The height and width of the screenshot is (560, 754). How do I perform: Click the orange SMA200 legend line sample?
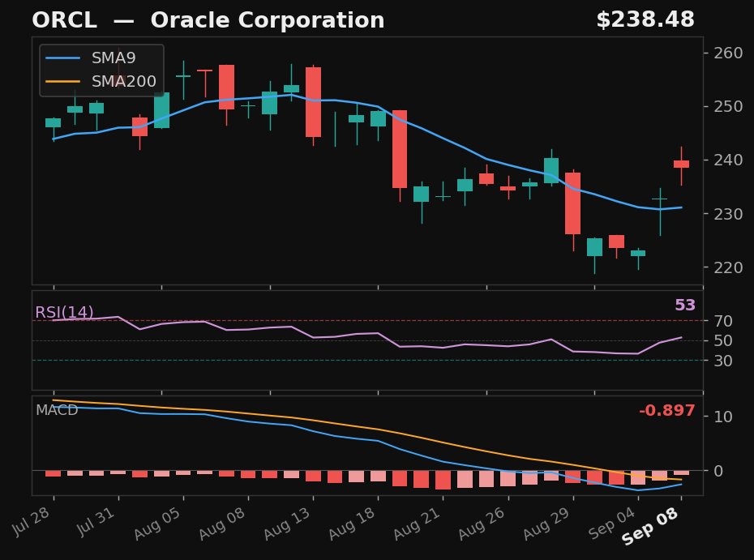(63, 81)
